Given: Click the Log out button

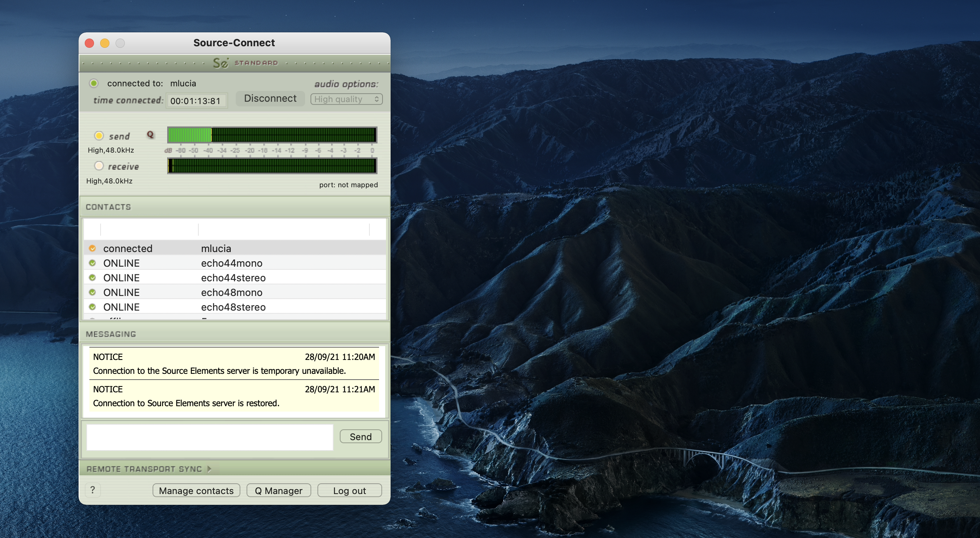Looking at the screenshot, I should 349,491.
